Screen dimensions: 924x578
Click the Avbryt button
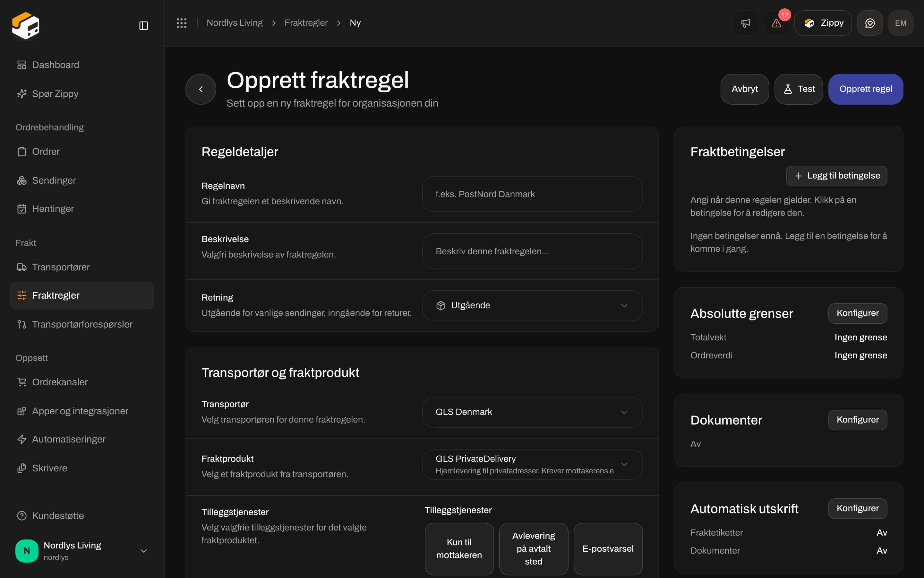tap(745, 89)
